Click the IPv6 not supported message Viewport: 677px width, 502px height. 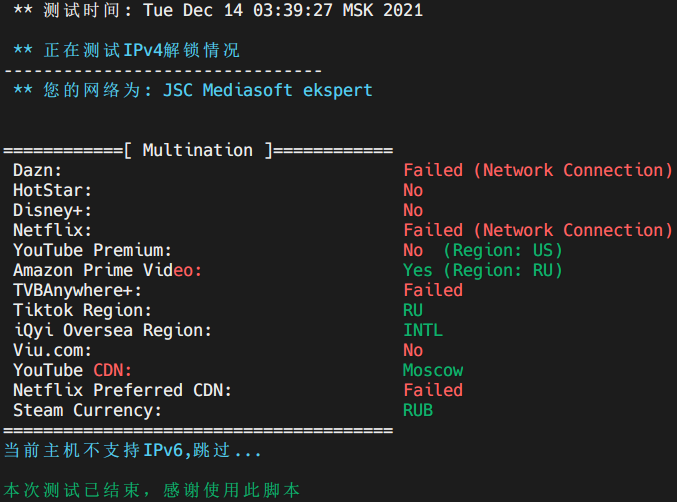point(133,450)
